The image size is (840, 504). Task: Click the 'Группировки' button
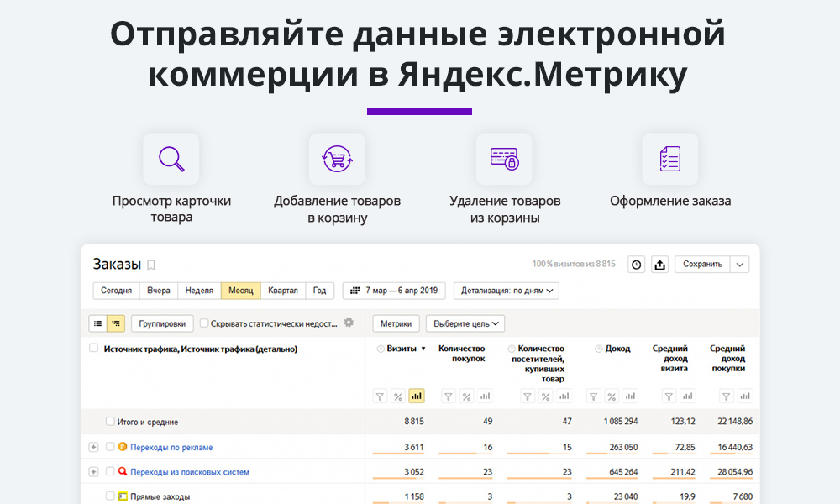pos(162,323)
